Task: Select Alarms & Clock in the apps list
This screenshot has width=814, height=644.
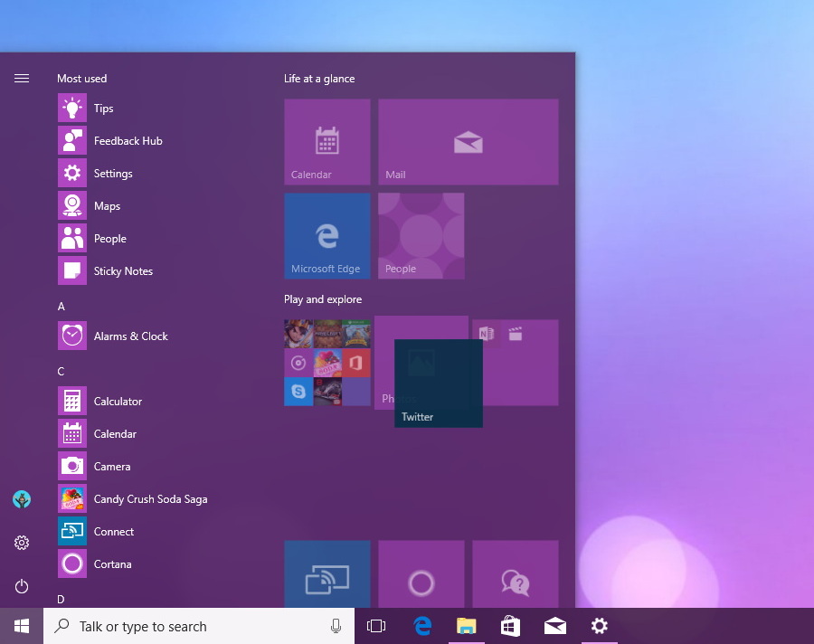Action: coord(130,336)
